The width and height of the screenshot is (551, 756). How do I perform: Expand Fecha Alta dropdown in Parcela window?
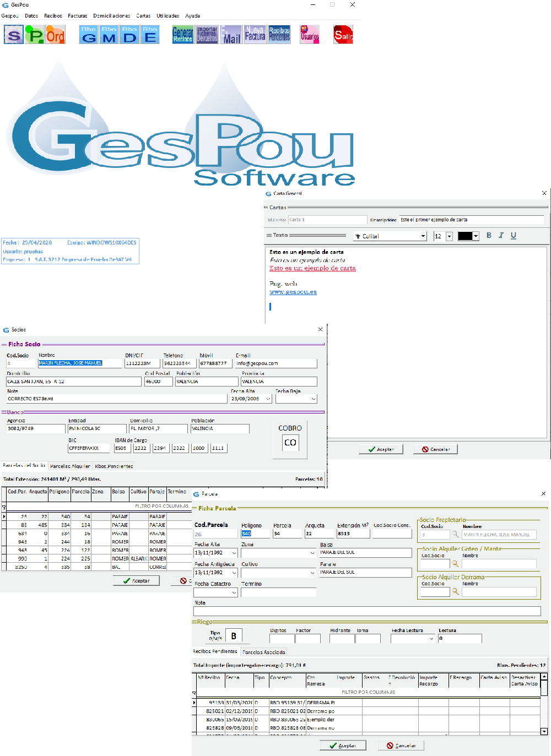pos(234,553)
